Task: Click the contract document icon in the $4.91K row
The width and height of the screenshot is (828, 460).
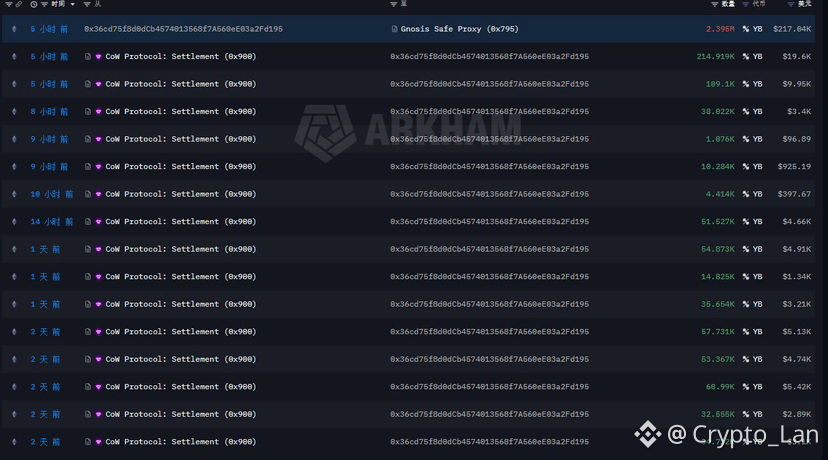Action: coord(88,249)
